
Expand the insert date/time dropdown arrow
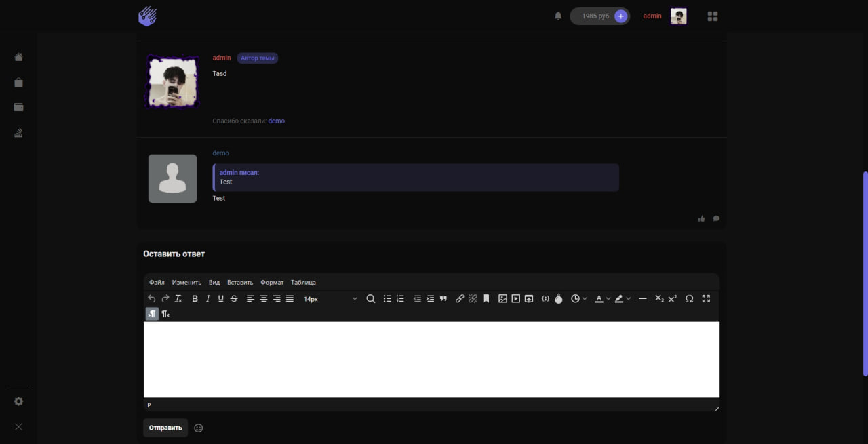(x=585, y=299)
